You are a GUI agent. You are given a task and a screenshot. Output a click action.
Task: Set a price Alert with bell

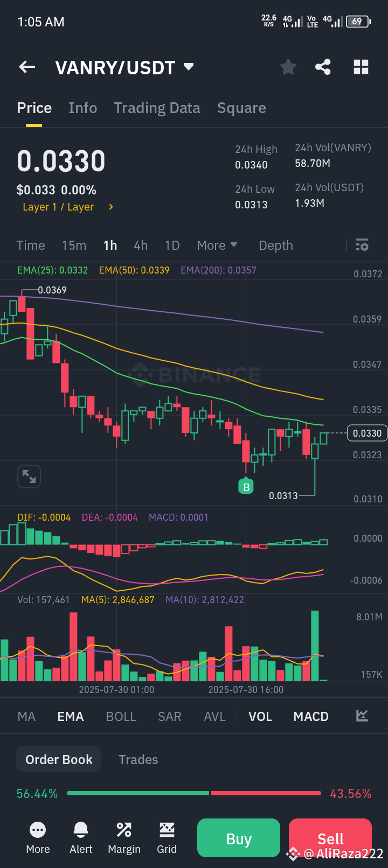(81, 837)
